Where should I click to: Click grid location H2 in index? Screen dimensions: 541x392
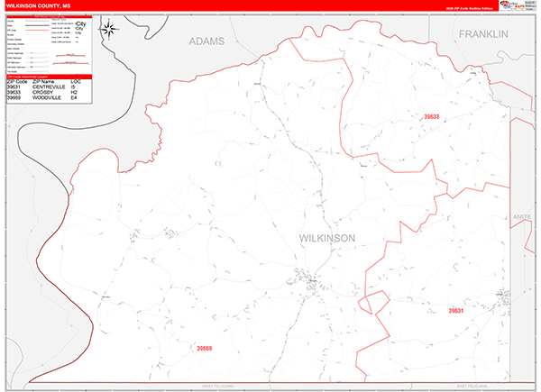click(74, 93)
